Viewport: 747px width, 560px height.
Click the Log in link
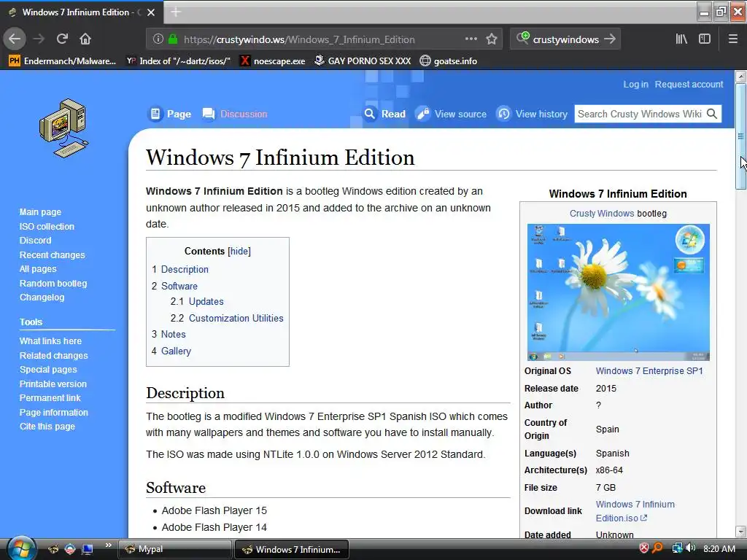(x=635, y=85)
